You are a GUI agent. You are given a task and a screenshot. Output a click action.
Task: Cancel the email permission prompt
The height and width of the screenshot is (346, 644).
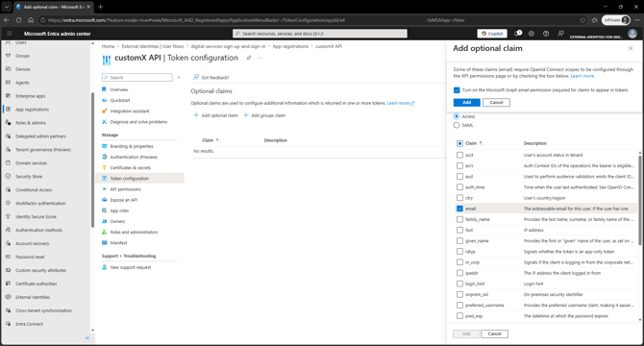tap(496, 103)
